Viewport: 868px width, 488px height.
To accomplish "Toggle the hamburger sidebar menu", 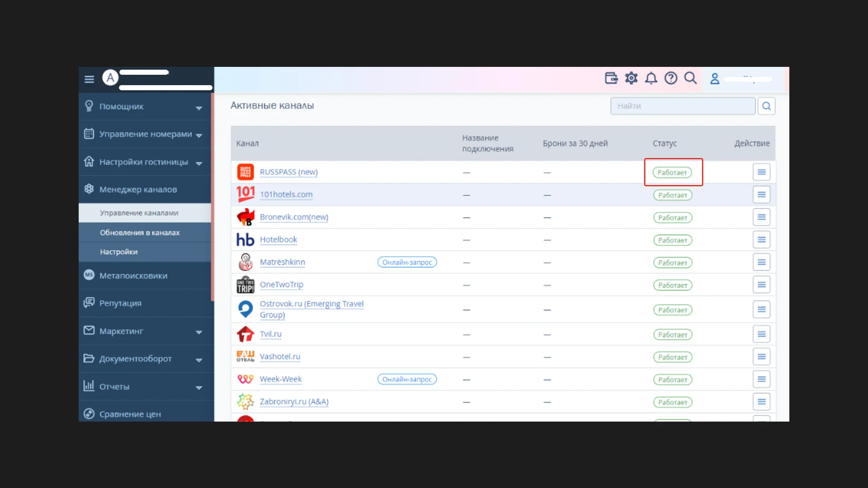I will 89,79.
